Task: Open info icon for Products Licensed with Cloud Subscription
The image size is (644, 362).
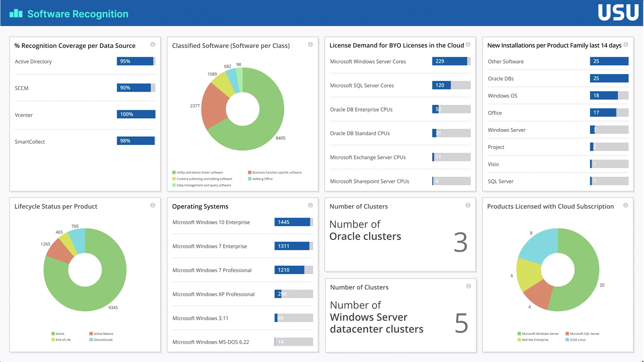Action: click(x=626, y=205)
